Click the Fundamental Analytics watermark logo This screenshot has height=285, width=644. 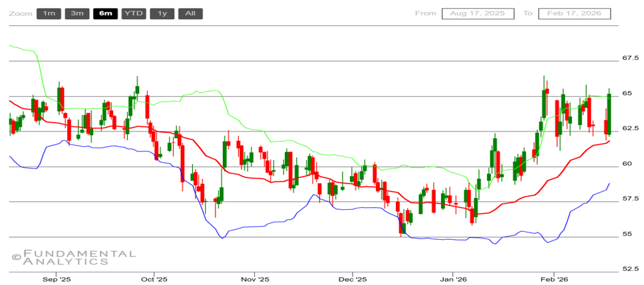pyautogui.click(x=73, y=258)
